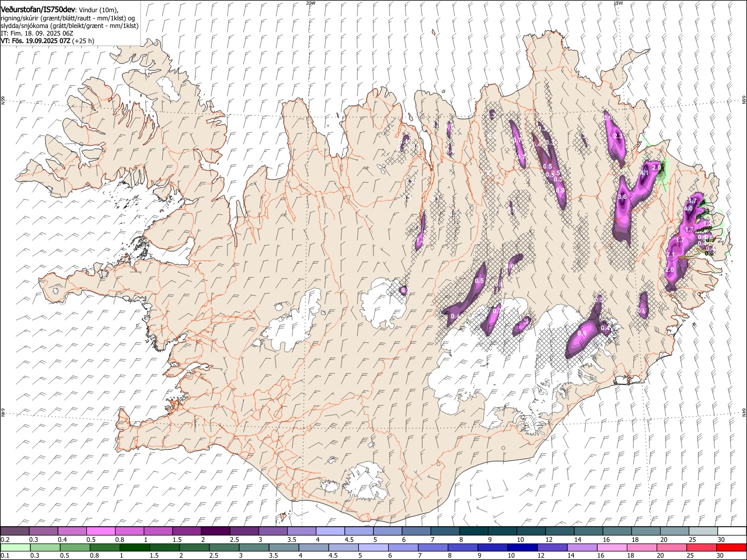Screen dimensions: 747x560
Task: Click the 4.1 snowfall value on the map
Action: tap(644, 173)
